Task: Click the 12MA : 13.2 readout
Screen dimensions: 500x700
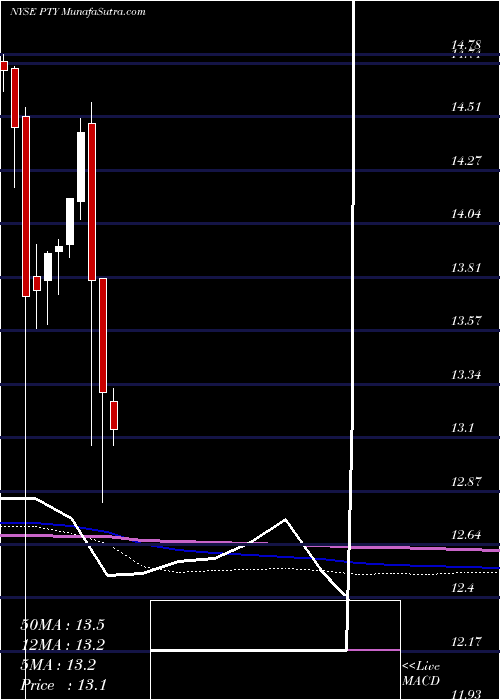Action: (x=62, y=645)
